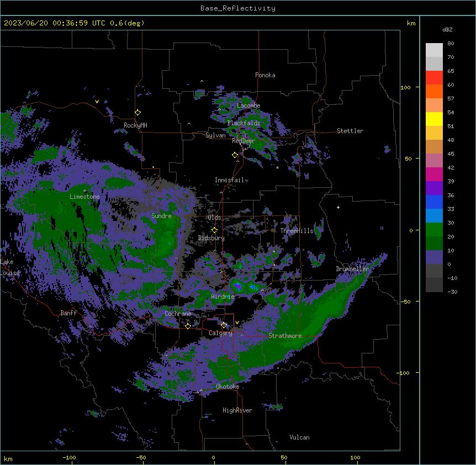Click the asterisk marker above Limestone
The width and height of the screenshot is (476, 465).
(x=84, y=191)
